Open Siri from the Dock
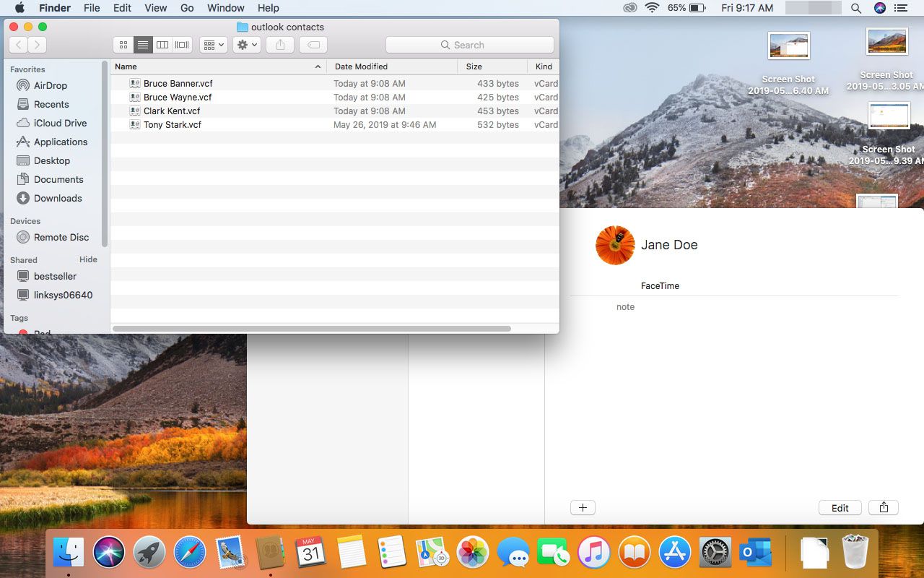 pyautogui.click(x=109, y=553)
